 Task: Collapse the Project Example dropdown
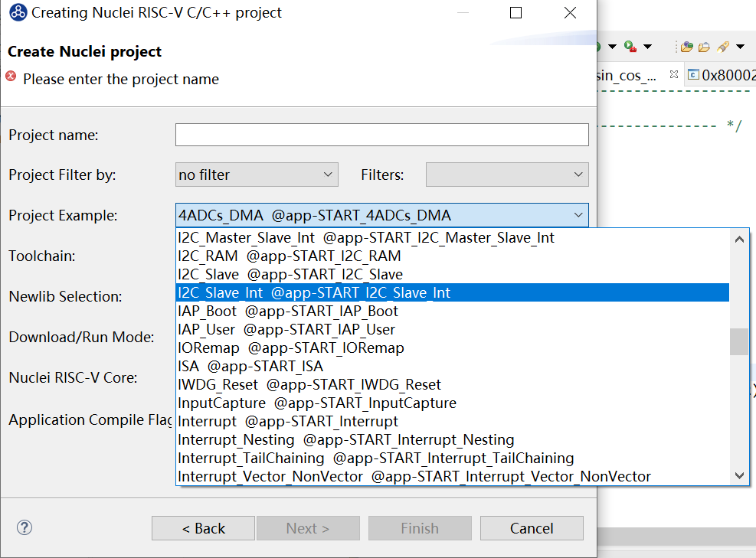tap(577, 215)
